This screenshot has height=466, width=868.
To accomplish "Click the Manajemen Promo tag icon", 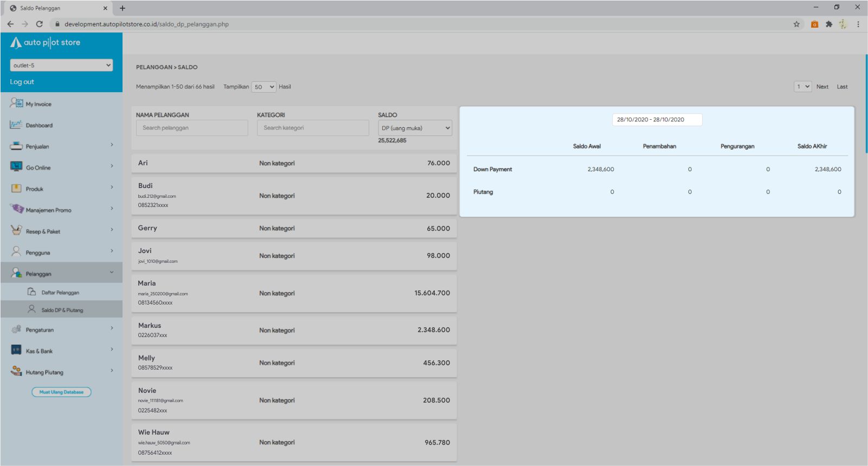I will (17, 209).
